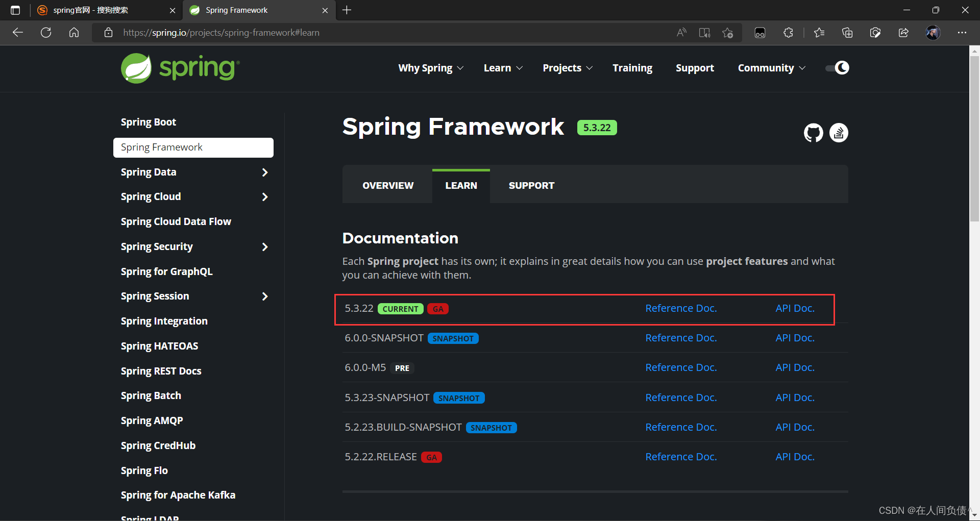Viewport: 980px width, 521px height.
Task: Expand the Spring Session submenu arrow
Action: [x=265, y=296]
